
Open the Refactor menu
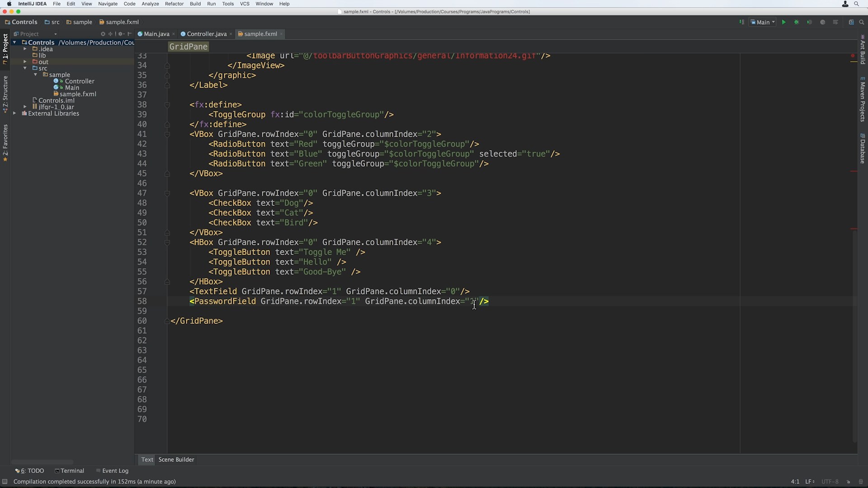coord(175,4)
